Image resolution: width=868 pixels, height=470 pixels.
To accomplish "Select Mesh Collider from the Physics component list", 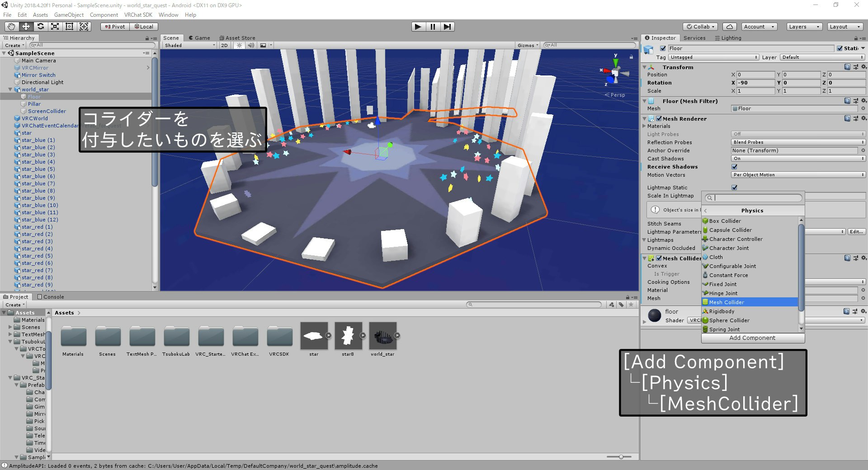I will pyautogui.click(x=725, y=302).
